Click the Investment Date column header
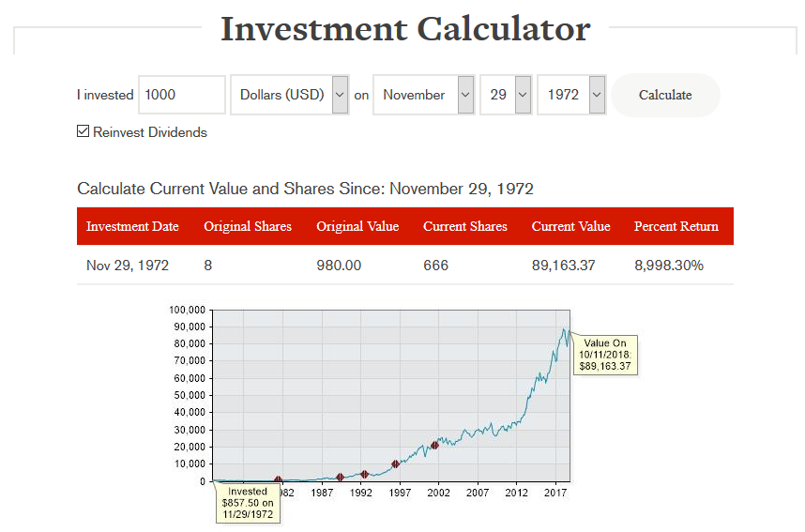Image resolution: width=805 pixels, height=532 pixels. pyautogui.click(x=132, y=226)
